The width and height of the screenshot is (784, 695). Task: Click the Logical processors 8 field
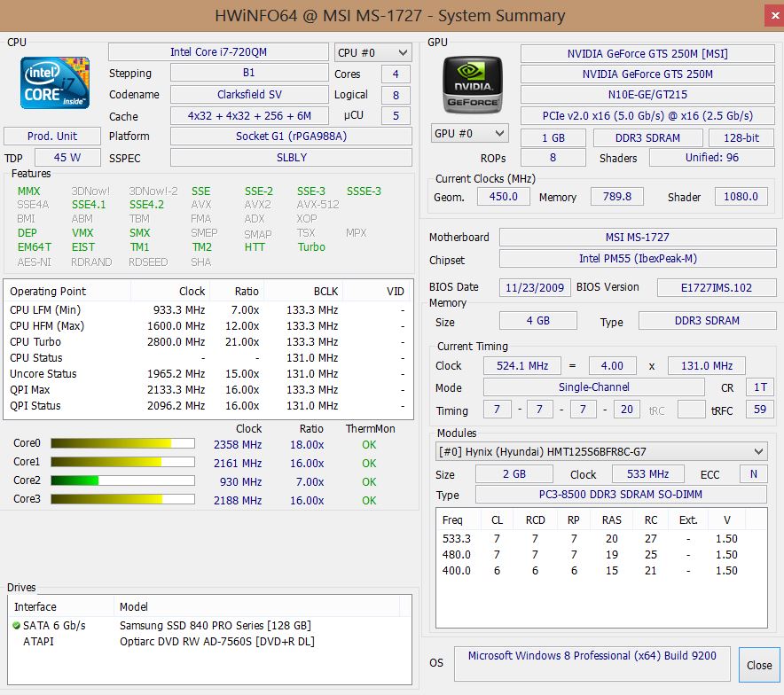396,95
